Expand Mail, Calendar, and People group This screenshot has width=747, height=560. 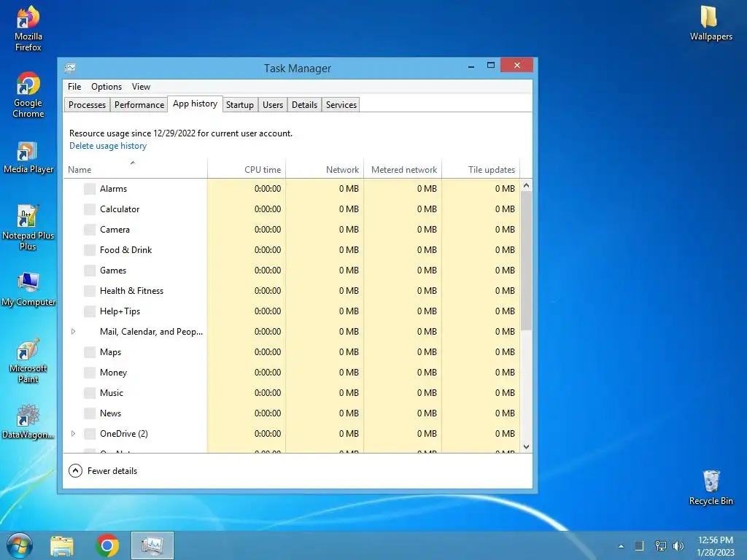(73, 332)
